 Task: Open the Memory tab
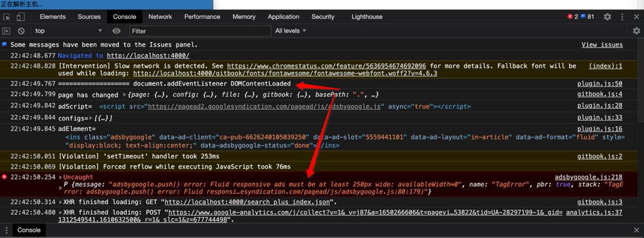[244, 17]
